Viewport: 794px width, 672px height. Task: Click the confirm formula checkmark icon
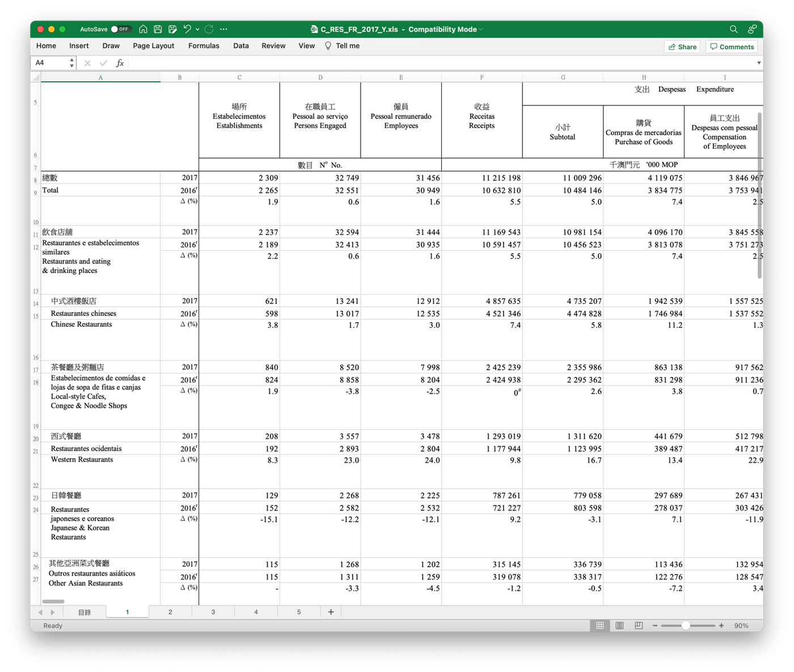click(x=103, y=63)
